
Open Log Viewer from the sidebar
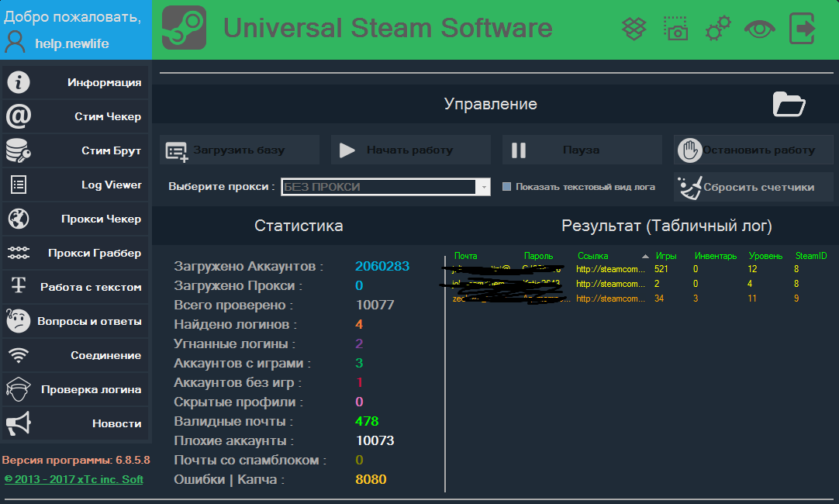(x=75, y=185)
